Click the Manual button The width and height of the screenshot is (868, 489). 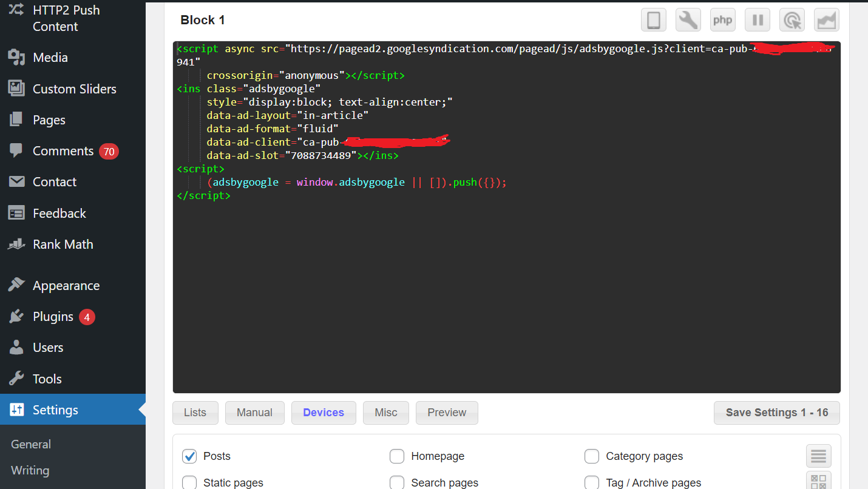coord(254,413)
